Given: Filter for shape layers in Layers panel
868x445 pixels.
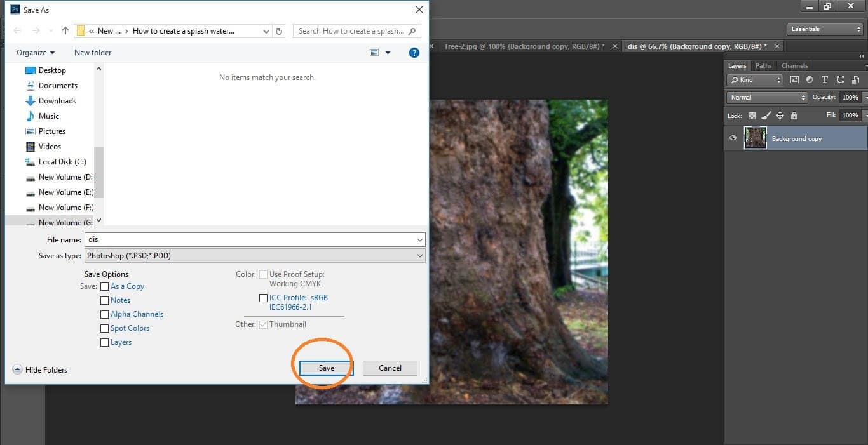Looking at the screenshot, I should tap(840, 80).
